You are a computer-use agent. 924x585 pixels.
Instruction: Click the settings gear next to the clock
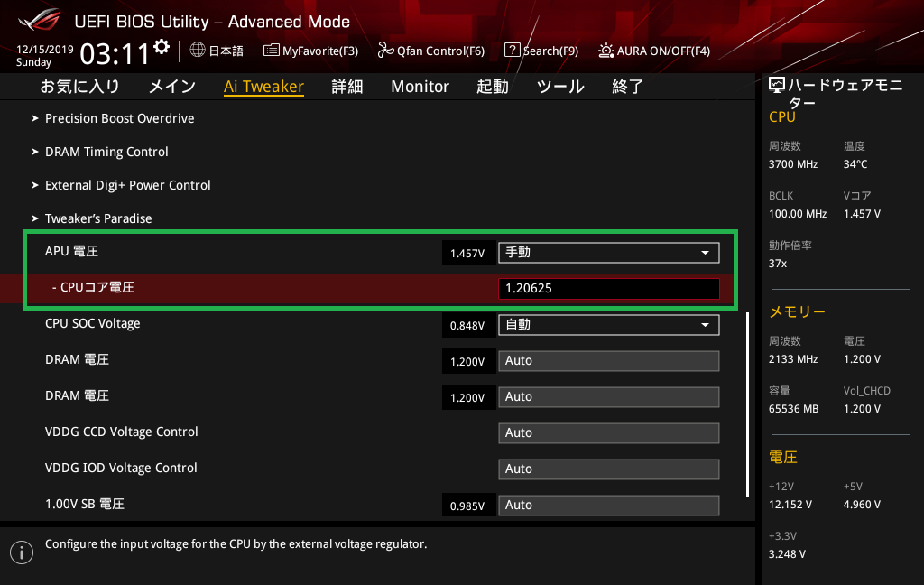click(x=162, y=47)
